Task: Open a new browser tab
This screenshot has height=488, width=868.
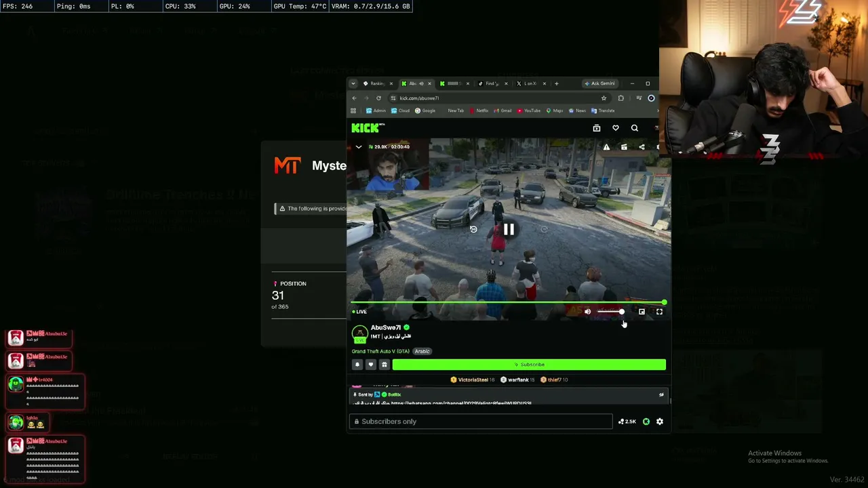Action: click(557, 84)
